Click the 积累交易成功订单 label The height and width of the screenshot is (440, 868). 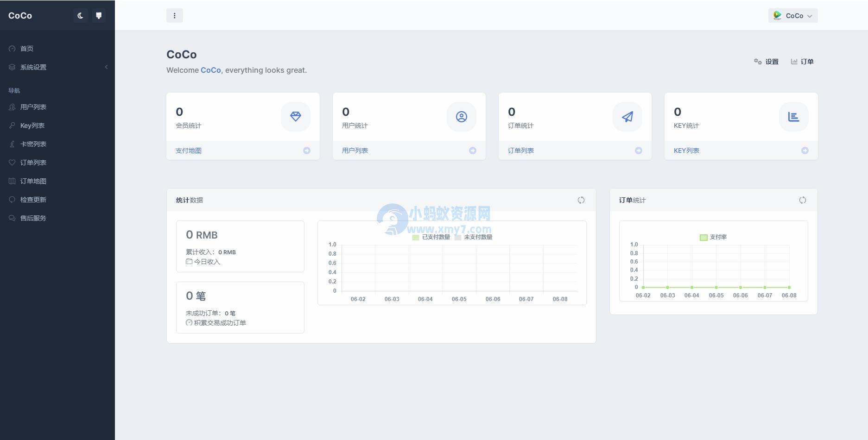pos(220,323)
